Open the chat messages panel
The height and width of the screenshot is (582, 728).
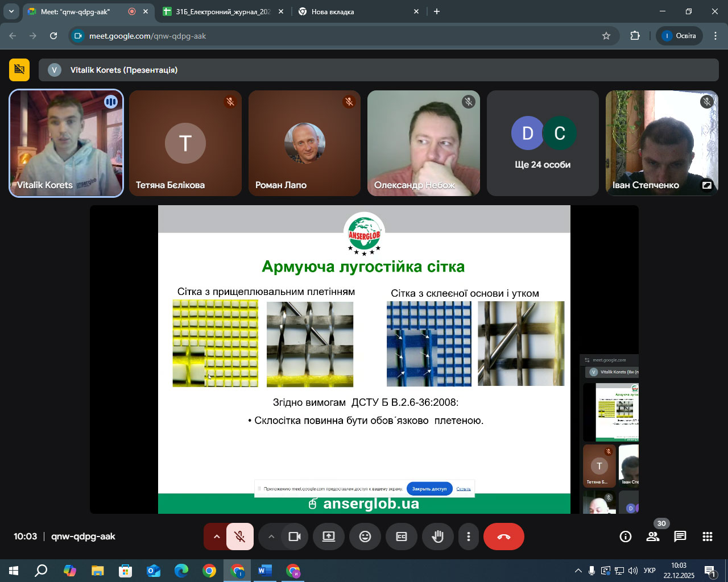coord(680,537)
